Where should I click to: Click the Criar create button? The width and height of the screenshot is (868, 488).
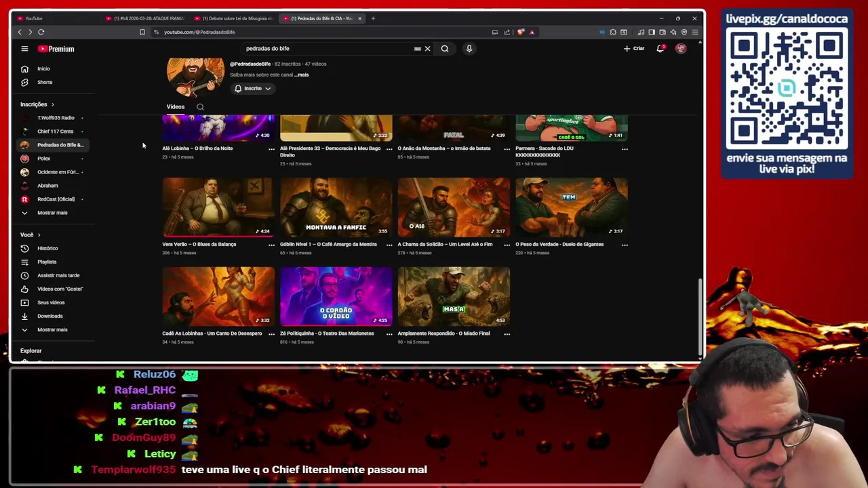pos(634,49)
